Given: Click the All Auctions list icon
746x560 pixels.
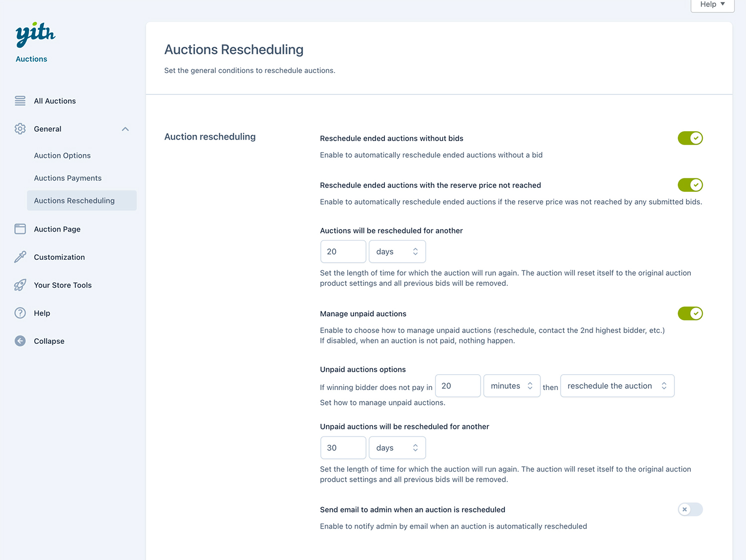Looking at the screenshot, I should 20,101.
